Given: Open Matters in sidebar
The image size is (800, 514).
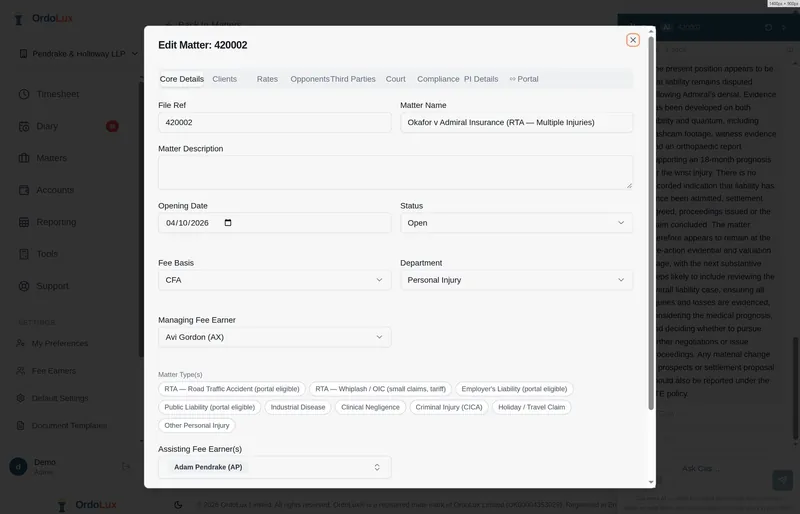Looking at the screenshot, I should pyautogui.click(x=52, y=158).
